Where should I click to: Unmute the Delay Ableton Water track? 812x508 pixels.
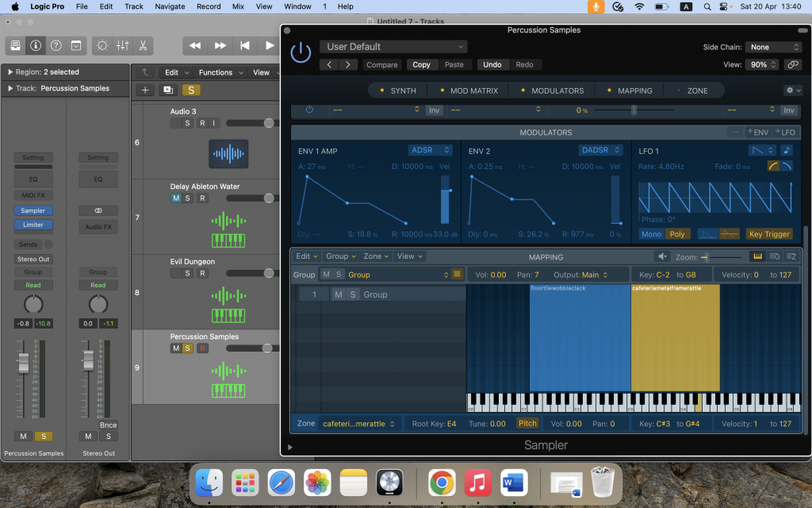(176, 198)
